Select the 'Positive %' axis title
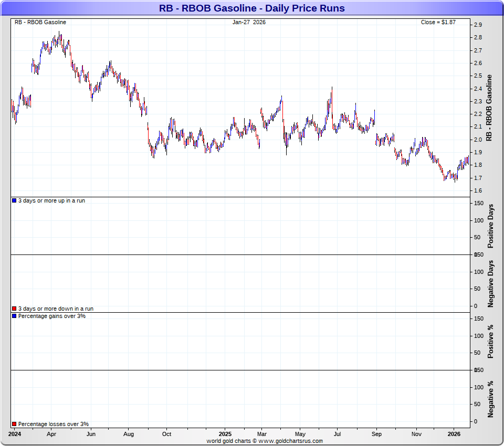 (x=491, y=341)
